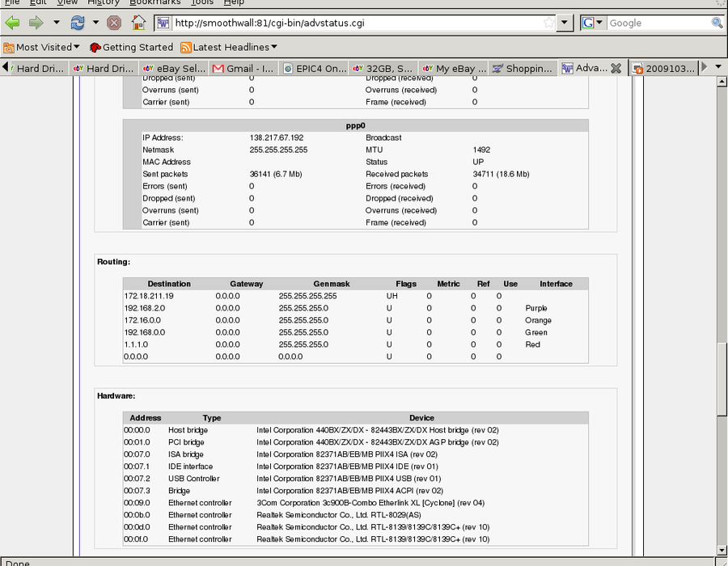Go to the Home page icon

coord(138,23)
